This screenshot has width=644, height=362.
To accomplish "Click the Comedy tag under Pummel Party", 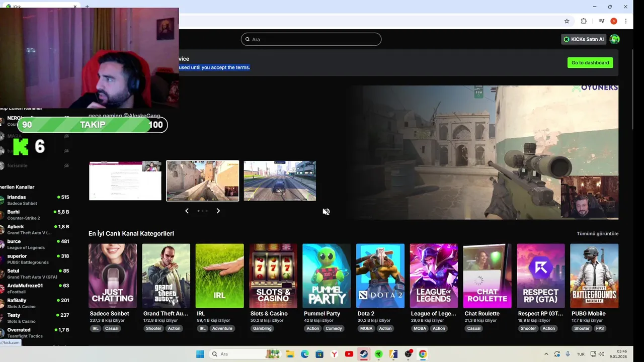I will click(x=334, y=328).
